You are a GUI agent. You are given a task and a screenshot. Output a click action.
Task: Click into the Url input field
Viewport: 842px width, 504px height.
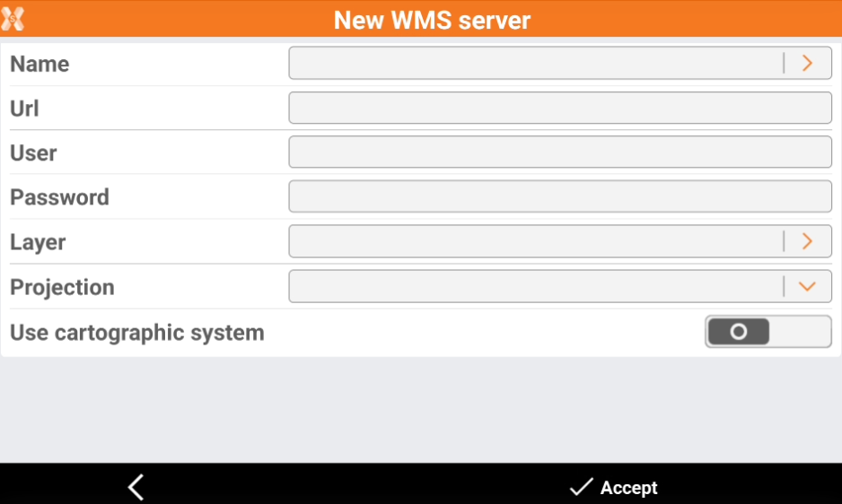(x=559, y=108)
